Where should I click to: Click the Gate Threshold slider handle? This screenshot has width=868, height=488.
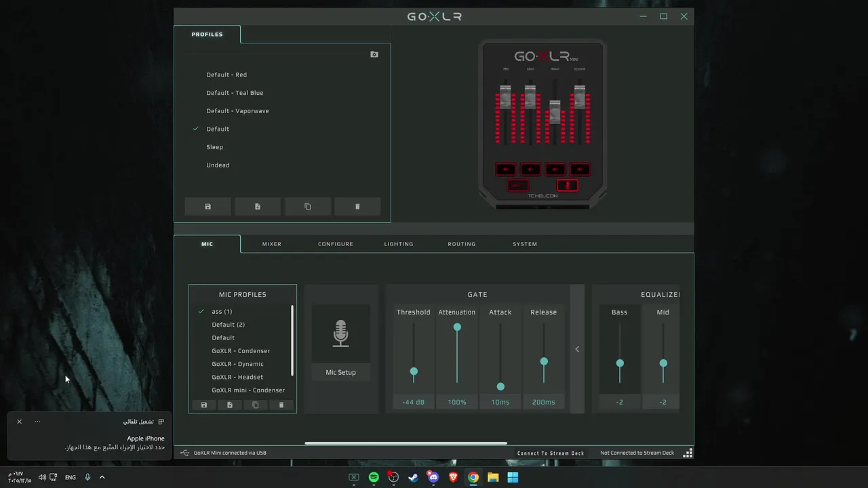pos(414,371)
